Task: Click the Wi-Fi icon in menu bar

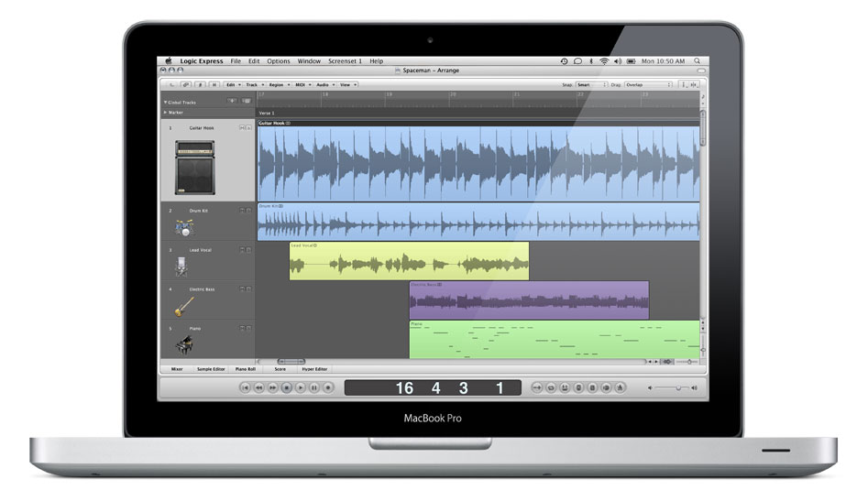Action: (x=604, y=61)
